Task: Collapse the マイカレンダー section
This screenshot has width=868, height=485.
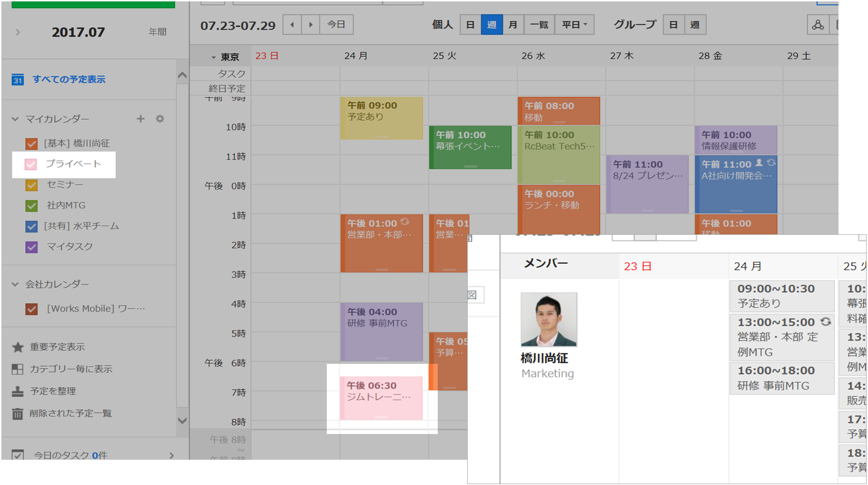Action: (x=15, y=119)
